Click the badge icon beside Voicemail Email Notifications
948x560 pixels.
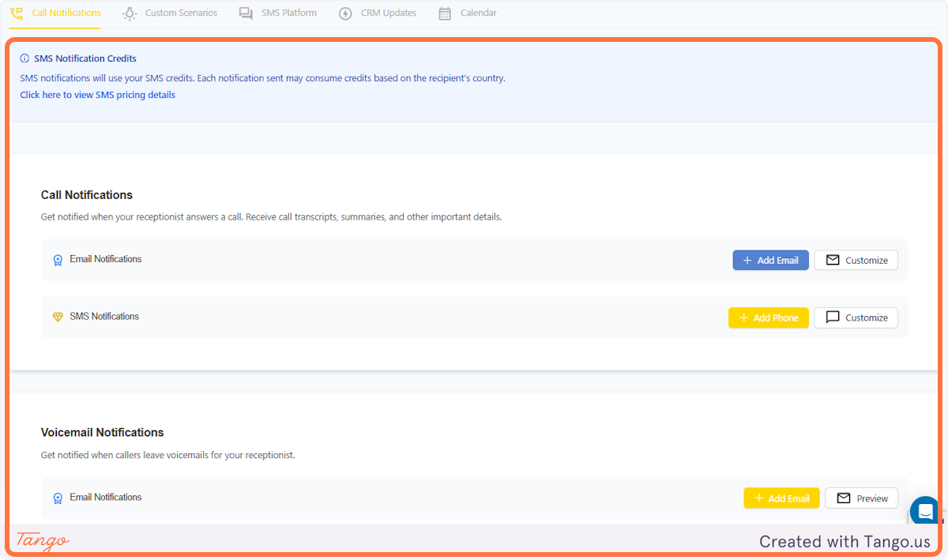(x=58, y=498)
